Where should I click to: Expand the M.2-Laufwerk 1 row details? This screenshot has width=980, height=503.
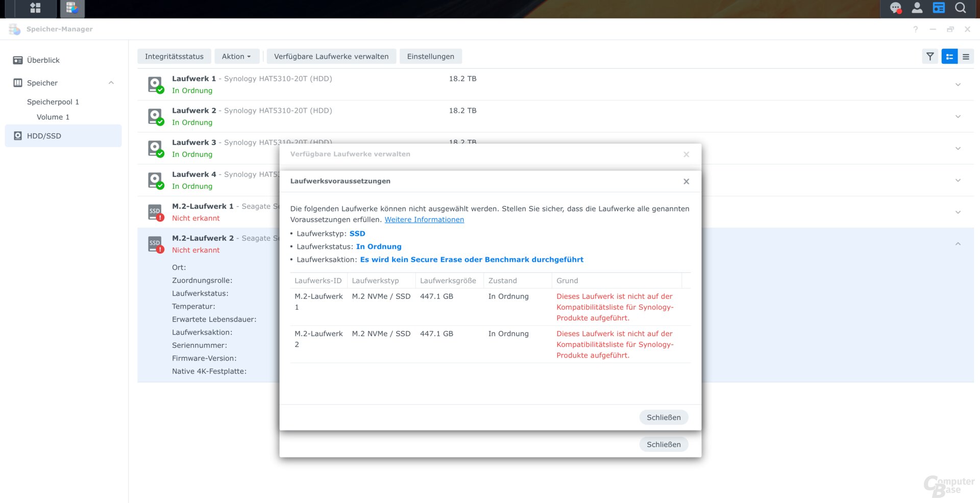[958, 212]
